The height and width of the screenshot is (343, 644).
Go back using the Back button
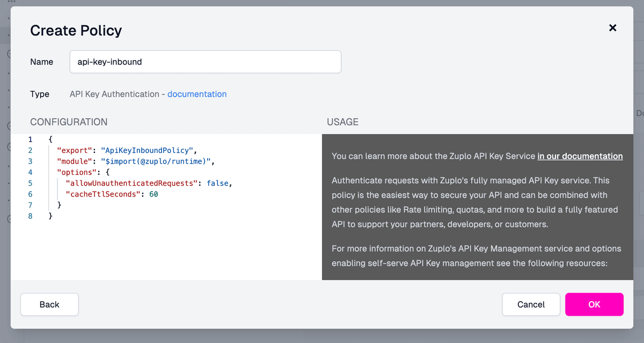pyautogui.click(x=49, y=304)
